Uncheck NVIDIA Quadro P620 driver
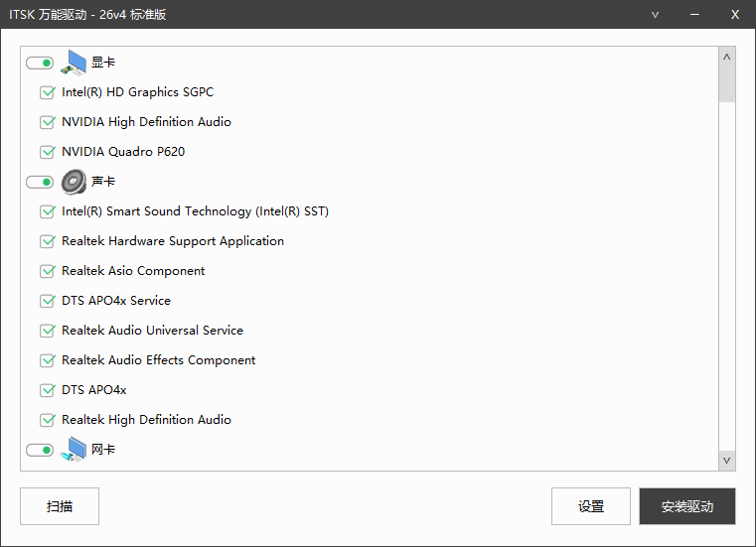Screen dimensions: 756x547 click(48, 152)
